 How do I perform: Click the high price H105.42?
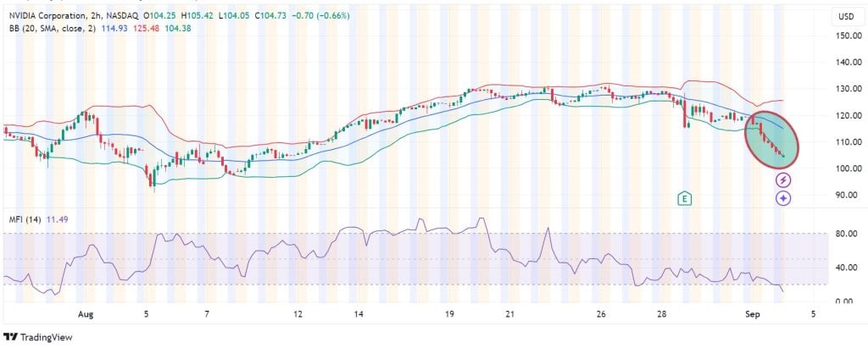(x=198, y=16)
